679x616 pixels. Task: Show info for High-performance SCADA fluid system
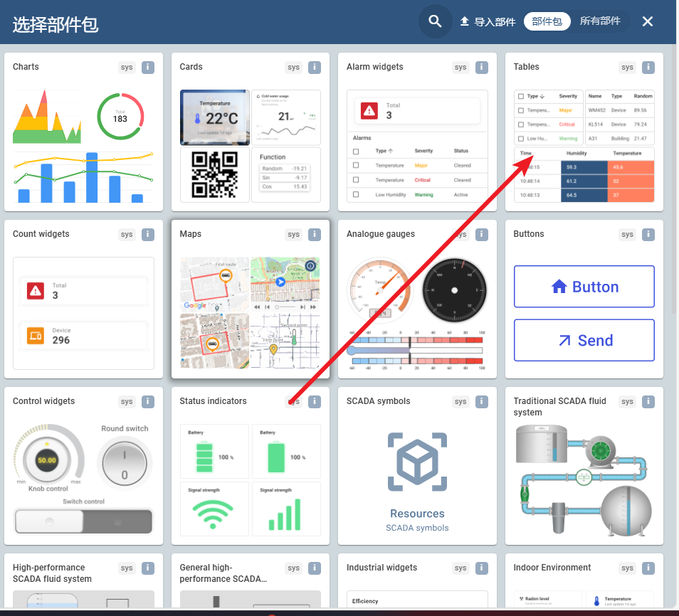tap(147, 568)
